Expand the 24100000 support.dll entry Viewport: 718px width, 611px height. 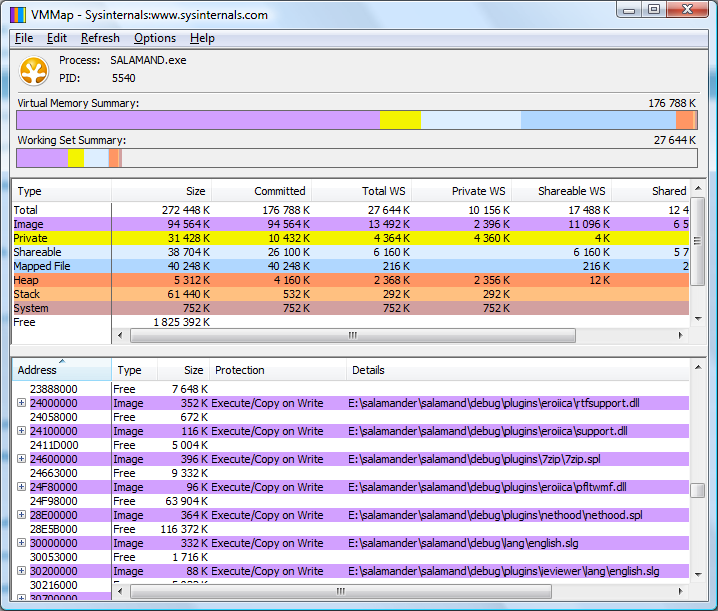21,431
